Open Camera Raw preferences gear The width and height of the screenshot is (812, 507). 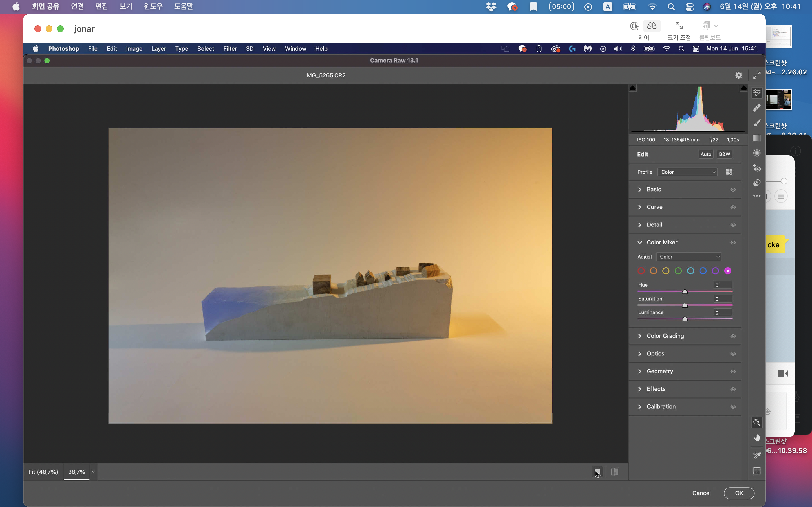(738, 75)
